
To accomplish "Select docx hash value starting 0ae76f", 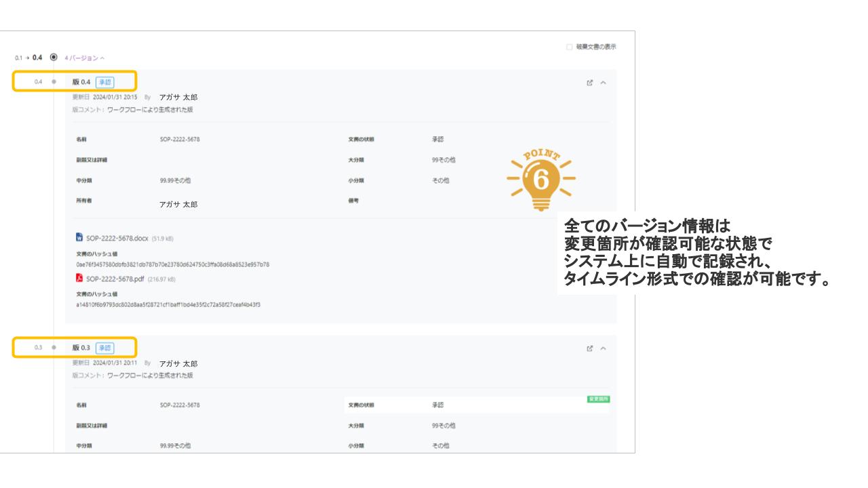I will [x=172, y=264].
